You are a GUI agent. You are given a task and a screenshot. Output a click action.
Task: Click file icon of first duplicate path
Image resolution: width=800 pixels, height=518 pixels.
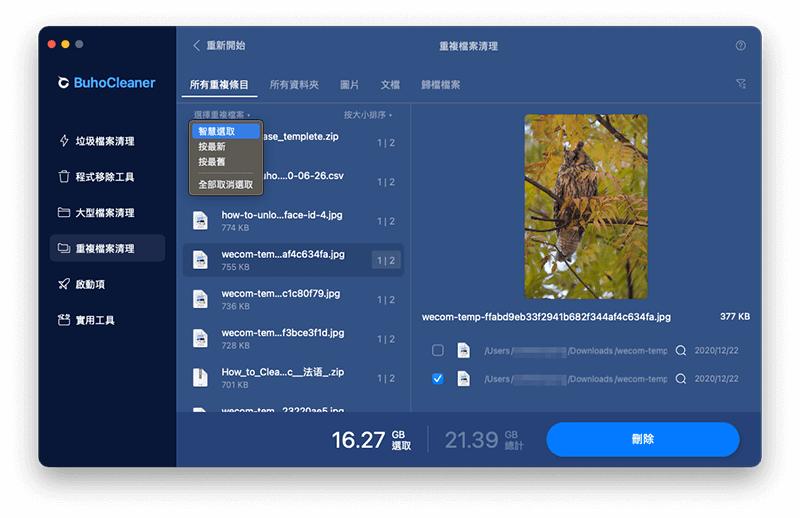tap(463, 351)
